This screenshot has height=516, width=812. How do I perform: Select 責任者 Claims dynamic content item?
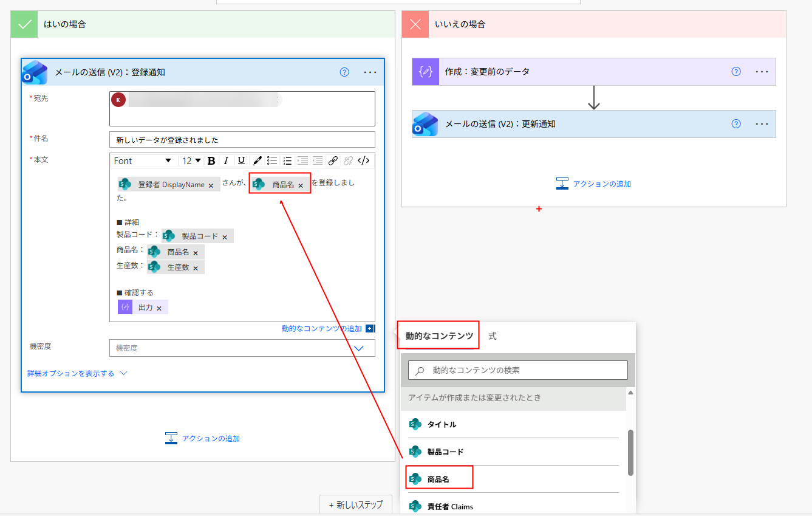click(x=513, y=506)
